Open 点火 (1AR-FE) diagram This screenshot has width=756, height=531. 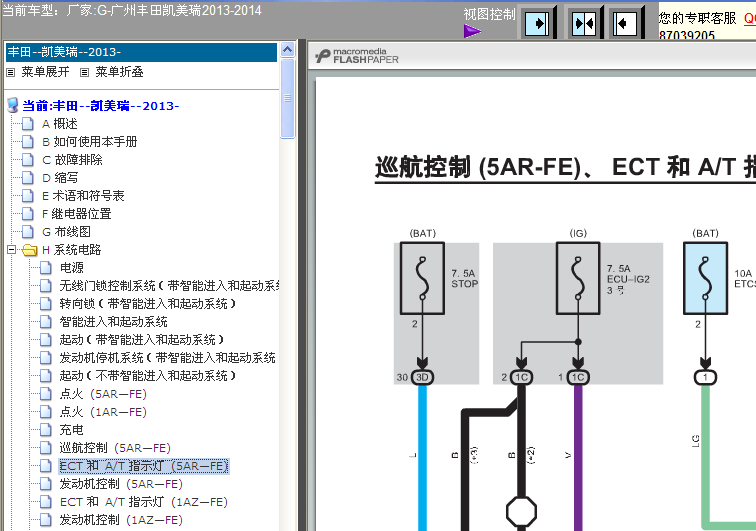pos(103,412)
